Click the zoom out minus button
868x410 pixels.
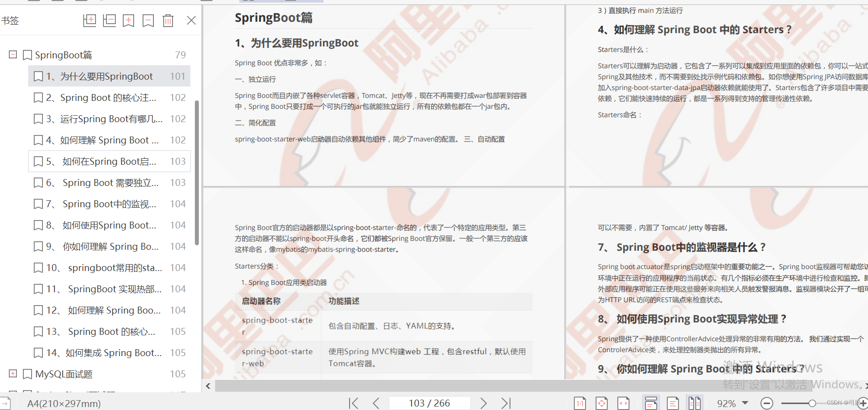[x=767, y=404]
